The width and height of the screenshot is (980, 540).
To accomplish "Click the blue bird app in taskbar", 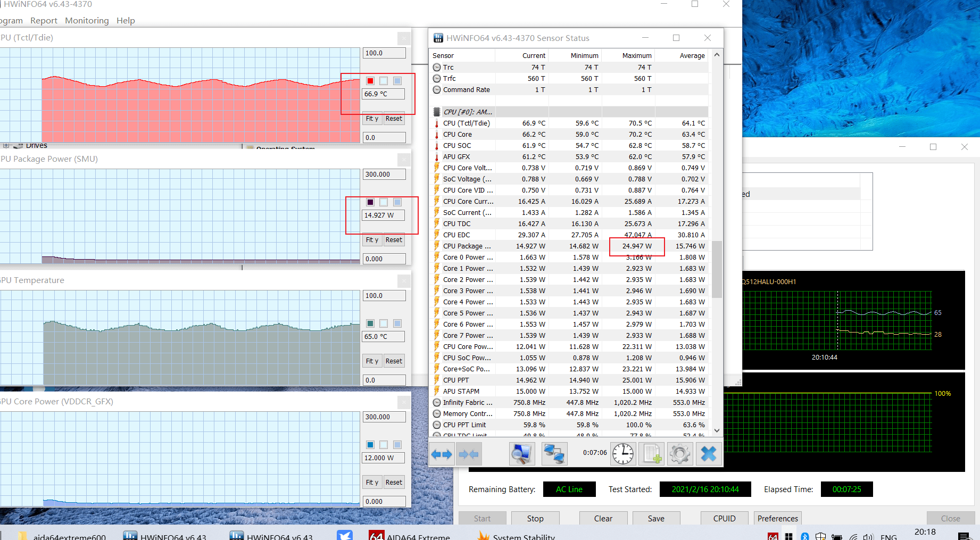I will 345,535.
